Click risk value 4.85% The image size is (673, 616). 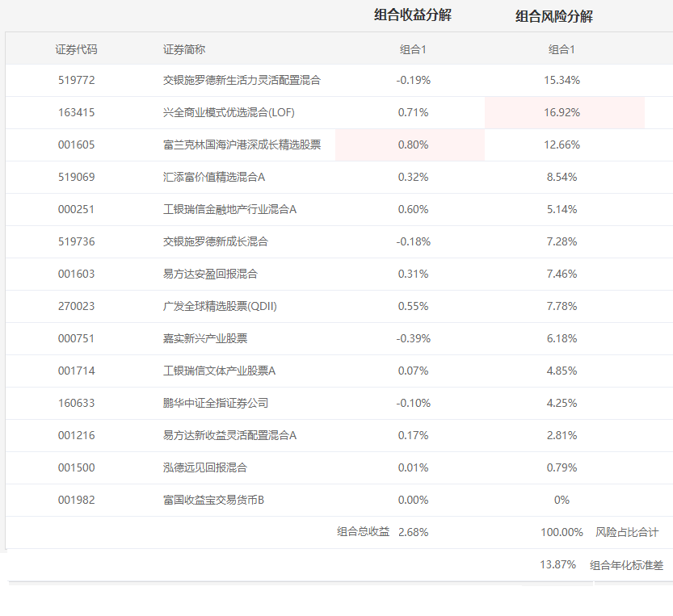tap(562, 371)
